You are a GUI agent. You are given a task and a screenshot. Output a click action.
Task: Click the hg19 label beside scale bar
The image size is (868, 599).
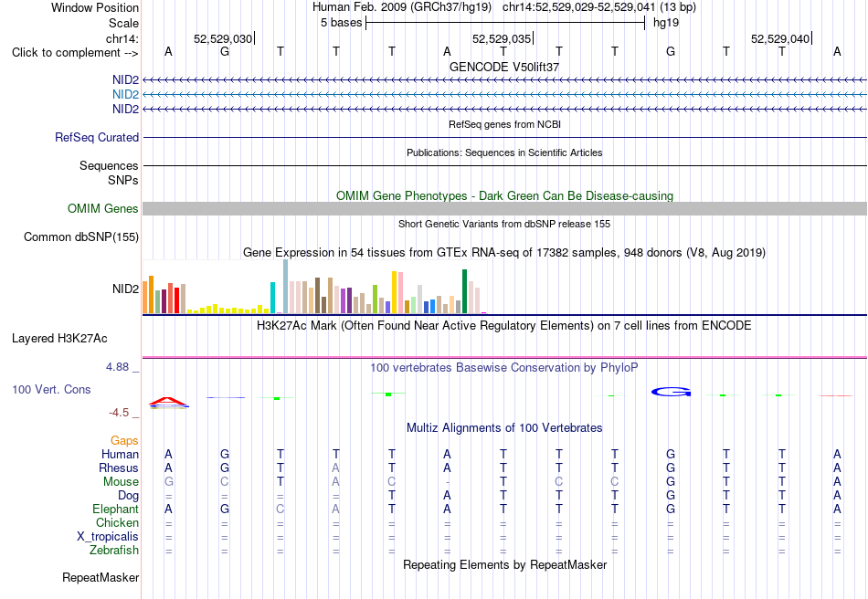click(666, 23)
